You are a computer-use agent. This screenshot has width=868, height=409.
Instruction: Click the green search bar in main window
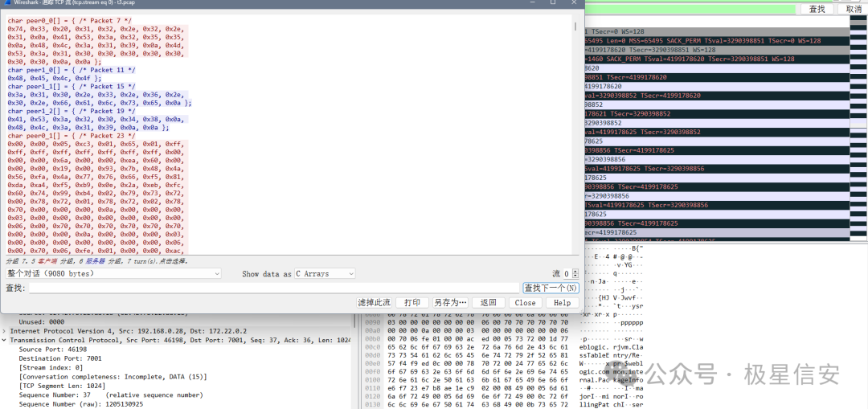691,9
